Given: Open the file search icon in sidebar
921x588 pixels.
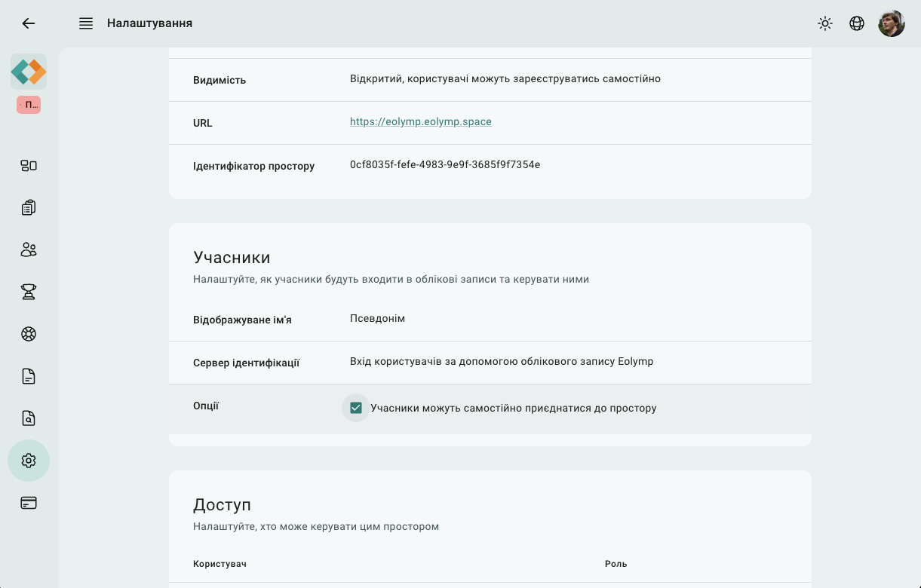Looking at the screenshot, I should [x=29, y=418].
